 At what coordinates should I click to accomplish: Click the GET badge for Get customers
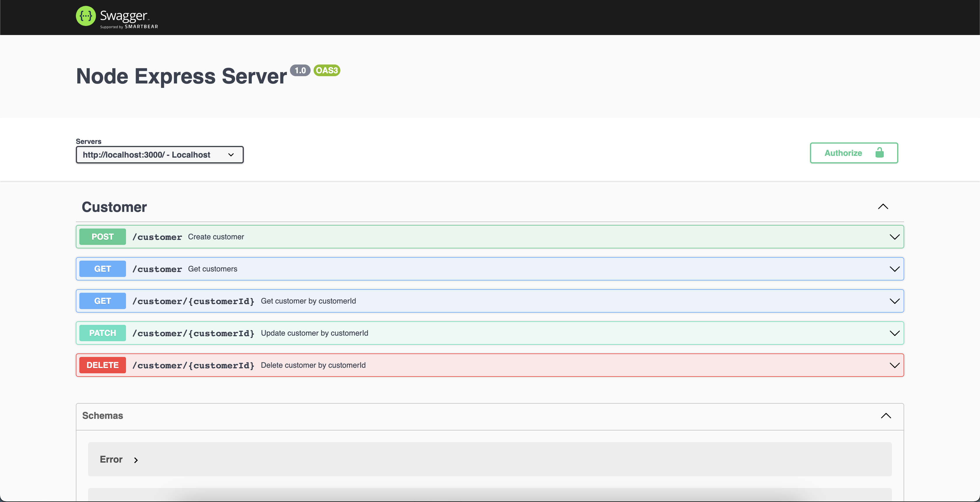tap(102, 269)
